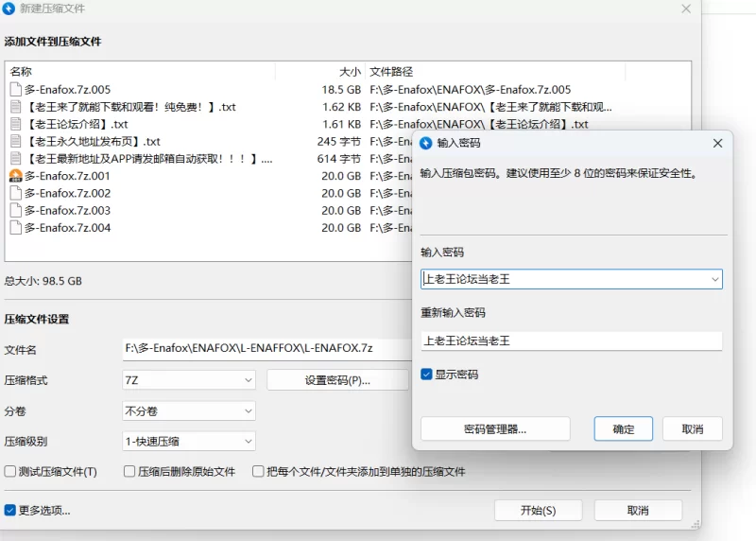Open the 密码管理器 button
The image size is (756, 541).
tap(495, 429)
